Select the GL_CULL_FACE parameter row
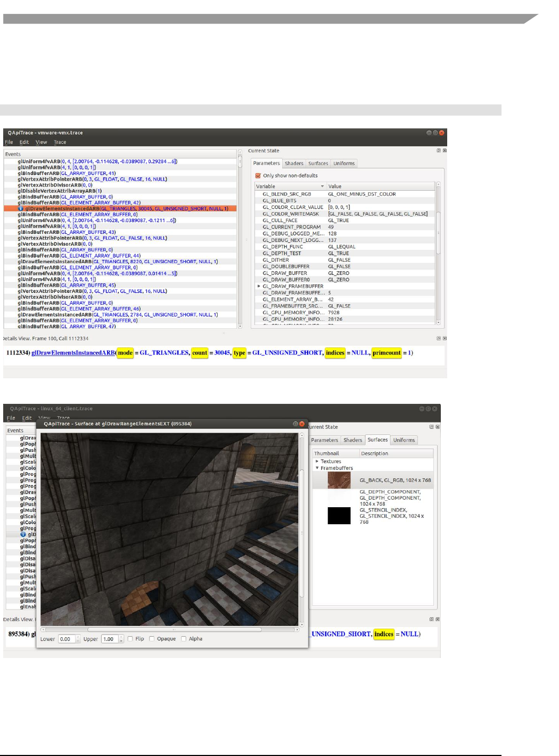Viewport: 559px width, 756px height. tap(346, 221)
